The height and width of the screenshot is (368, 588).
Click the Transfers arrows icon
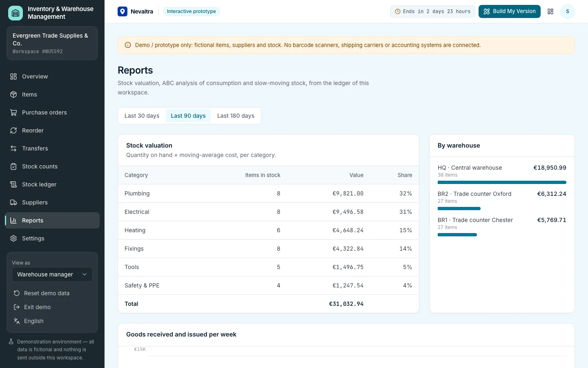point(13,148)
